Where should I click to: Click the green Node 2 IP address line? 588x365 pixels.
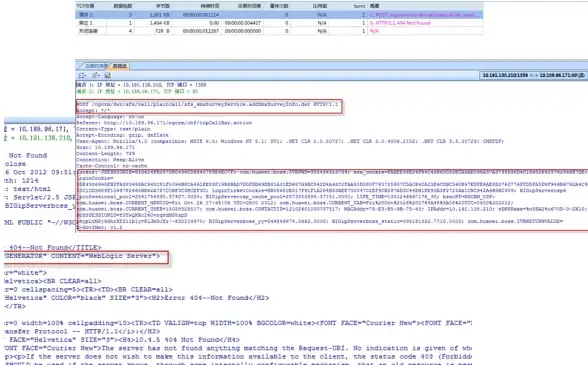[137, 91]
